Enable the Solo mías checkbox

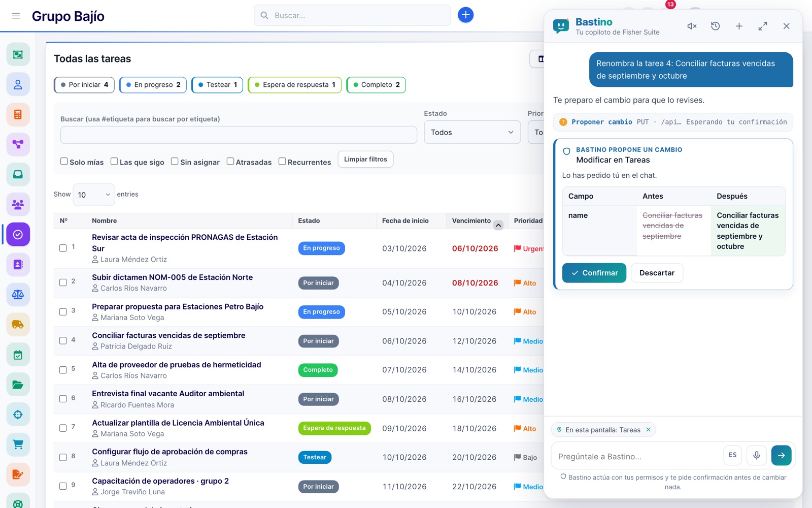click(x=64, y=161)
